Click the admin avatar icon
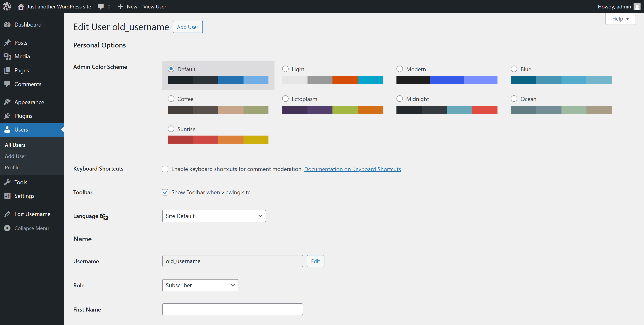The image size is (644, 325). [637, 6]
